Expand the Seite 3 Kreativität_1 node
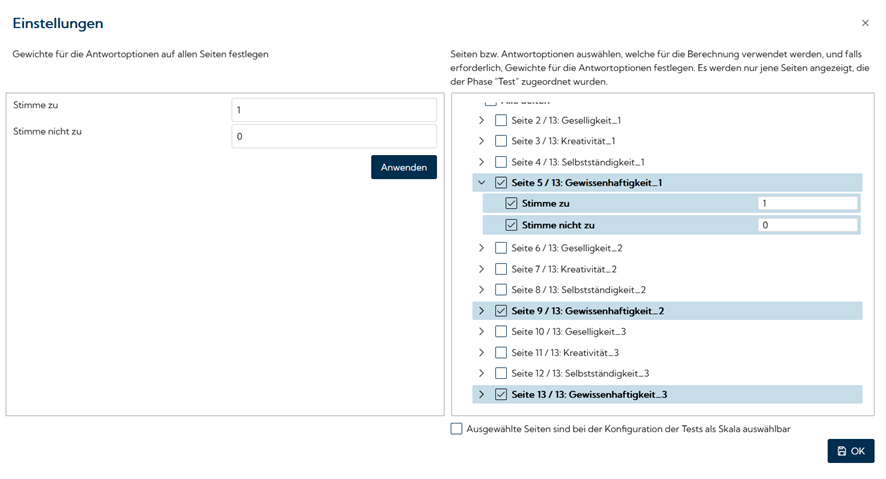Viewport: 886px width, 479px height. coord(481,141)
